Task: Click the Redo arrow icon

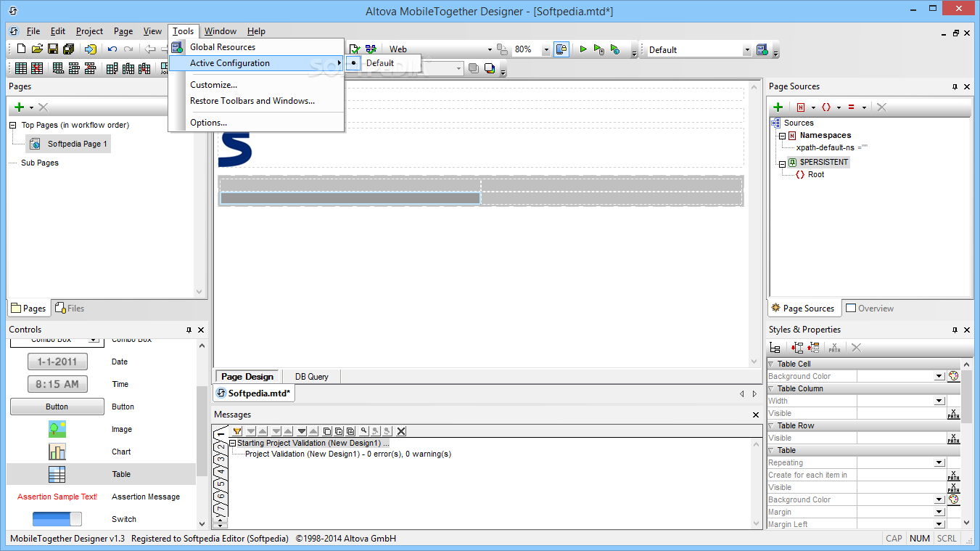Action: coord(128,49)
